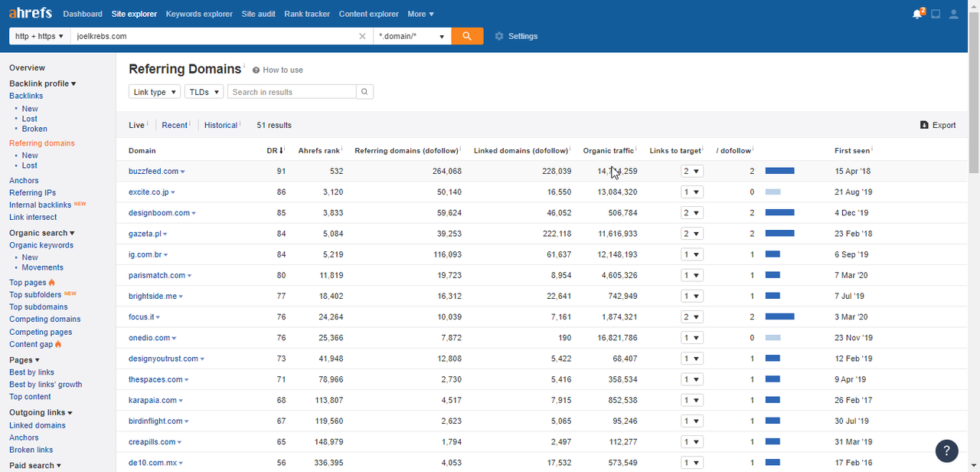Click Overview in the sidebar
The height and width of the screenshot is (472, 980).
[x=27, y=68]
